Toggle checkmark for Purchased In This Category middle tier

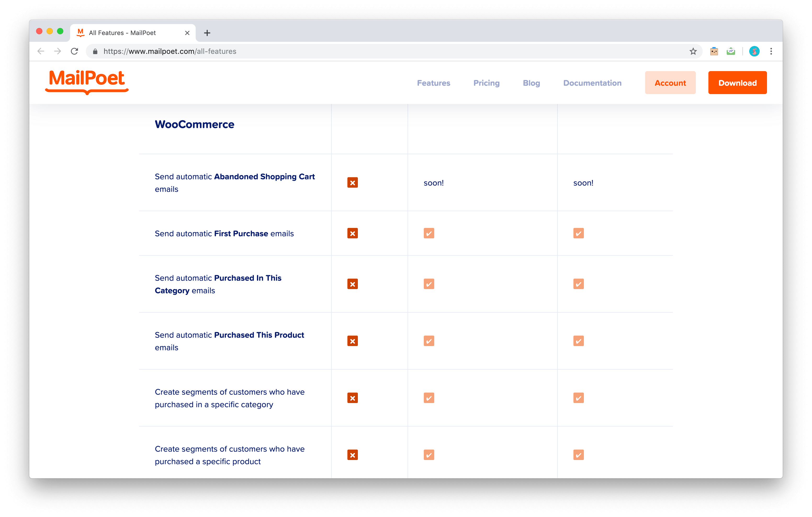pyautogui.click(x=428, y=284)
